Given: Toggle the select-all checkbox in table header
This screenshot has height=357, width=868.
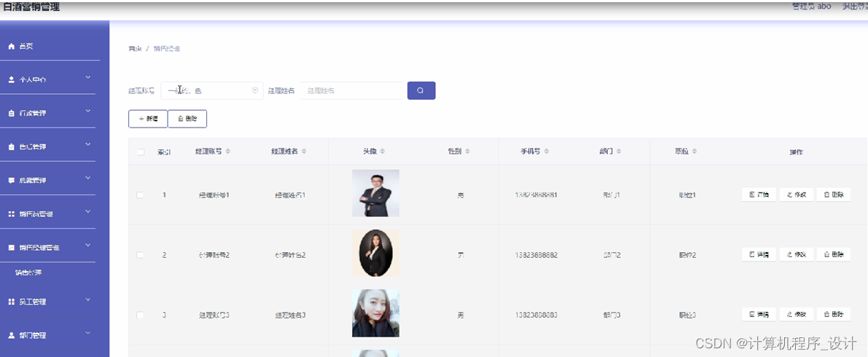Looking at the screenshot, I should (141, 152).
